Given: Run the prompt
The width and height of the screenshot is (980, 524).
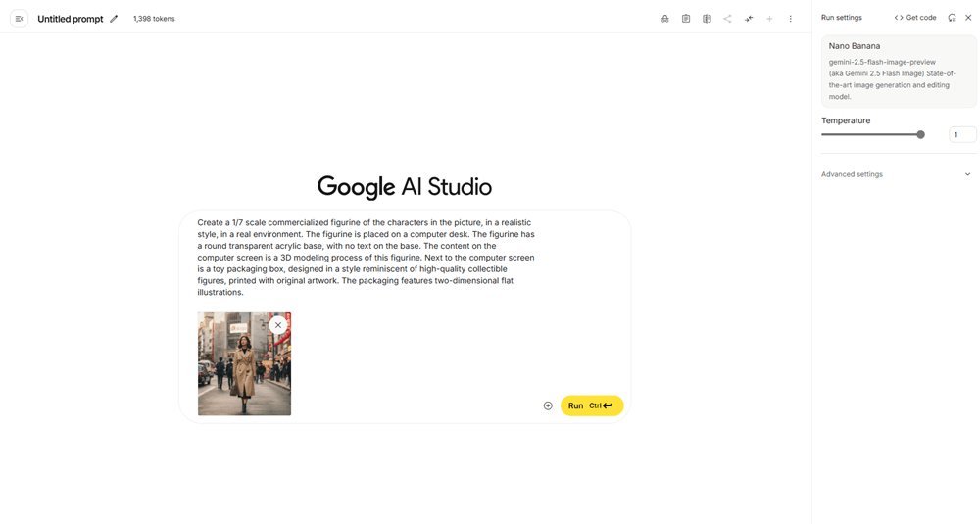Looking at the screenshot, I should 592,405.
